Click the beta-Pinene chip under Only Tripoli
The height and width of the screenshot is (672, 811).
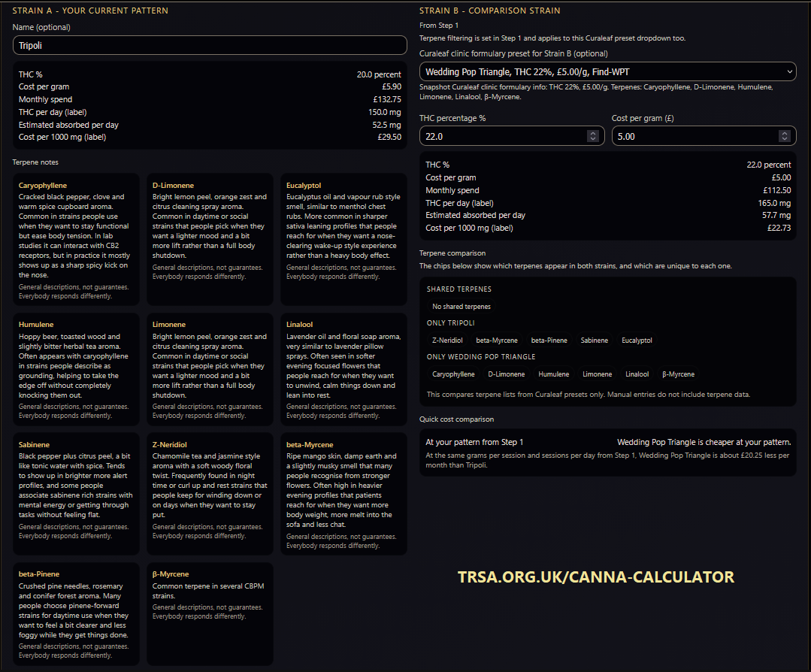(549, 341)
